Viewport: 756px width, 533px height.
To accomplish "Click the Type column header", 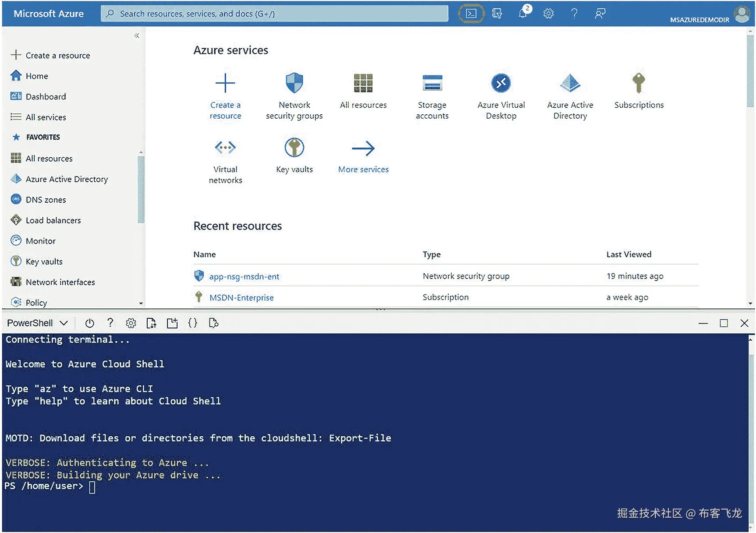I will 432,254.
